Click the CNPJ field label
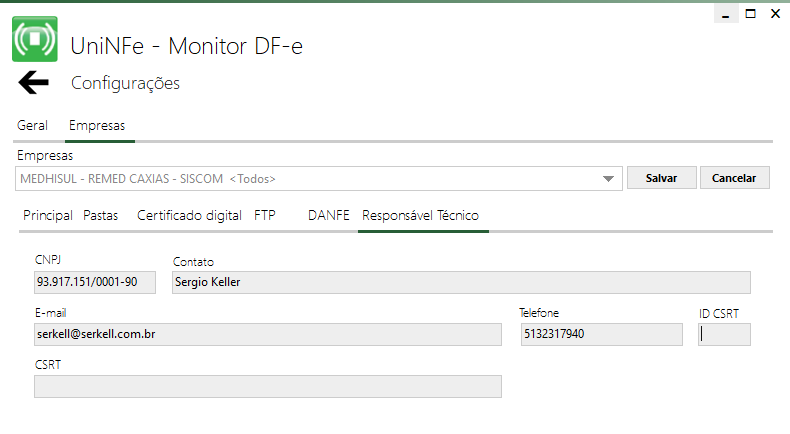This screenshot has height=434, width=790. [48, 260]
